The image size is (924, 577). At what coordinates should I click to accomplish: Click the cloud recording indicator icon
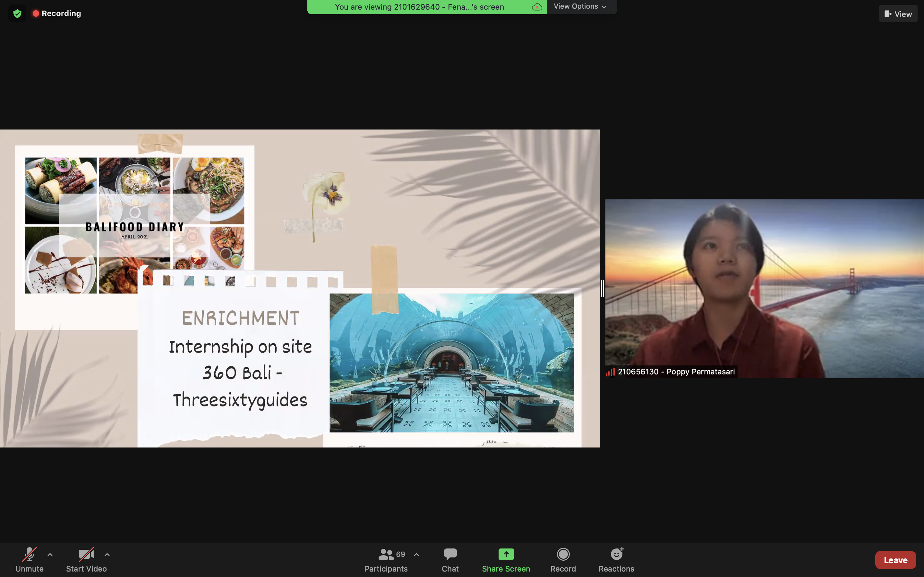point(537,7)
